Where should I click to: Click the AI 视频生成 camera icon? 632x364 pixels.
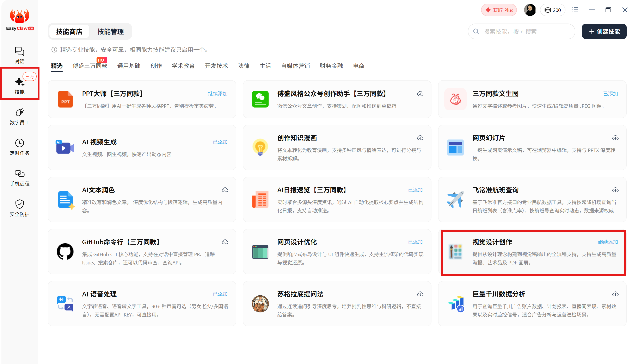click(x=65, y=147)
